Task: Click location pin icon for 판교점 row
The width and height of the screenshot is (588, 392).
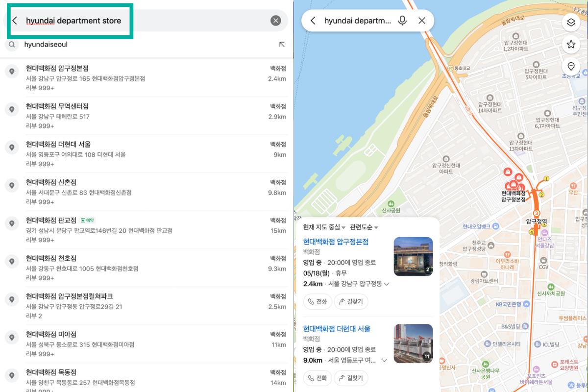Action: (x=12, y=223)
